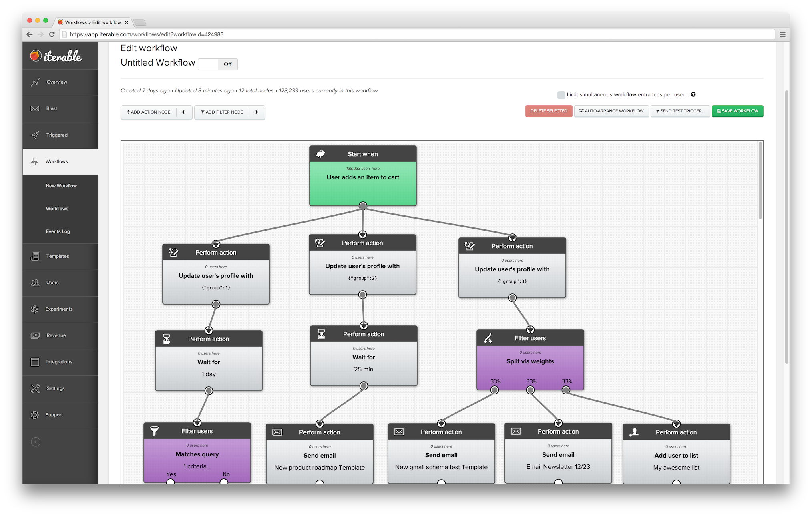Click funnel icon on Matches query filter node
This screenshot has width=812, height=516.
pyautogui.click(x=155, y=431)
